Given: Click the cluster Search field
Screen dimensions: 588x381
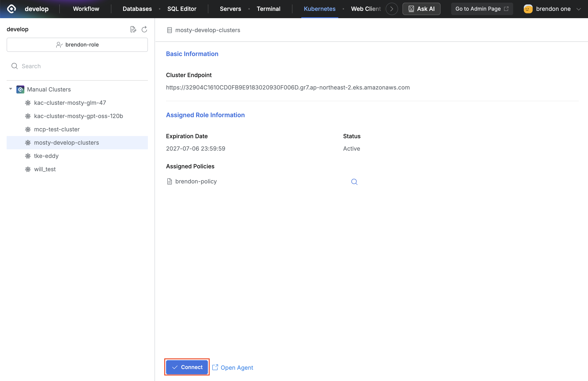Looking at the screenshot, I should (x=77, y=66).
